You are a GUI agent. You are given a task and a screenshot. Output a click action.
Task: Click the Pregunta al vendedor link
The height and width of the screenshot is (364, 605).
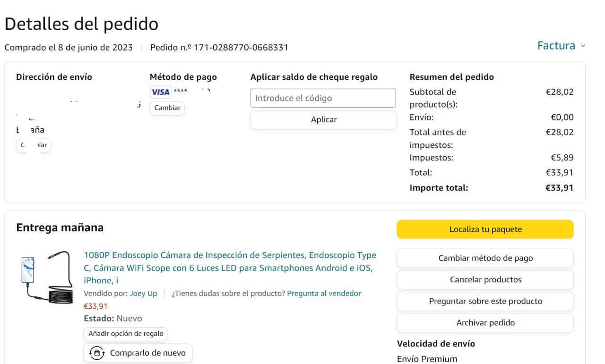[x=324, y=294]
